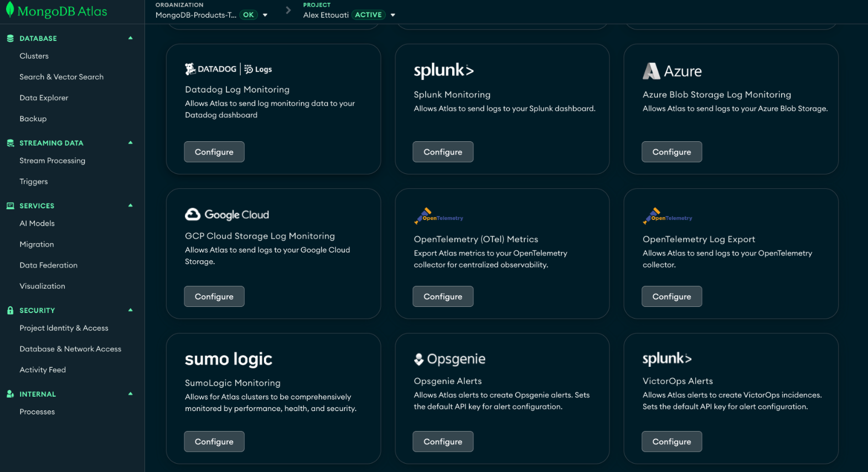Collapse the Internal section
The image size is (868, 472).
pyautogui.click(x=131, y=394)
